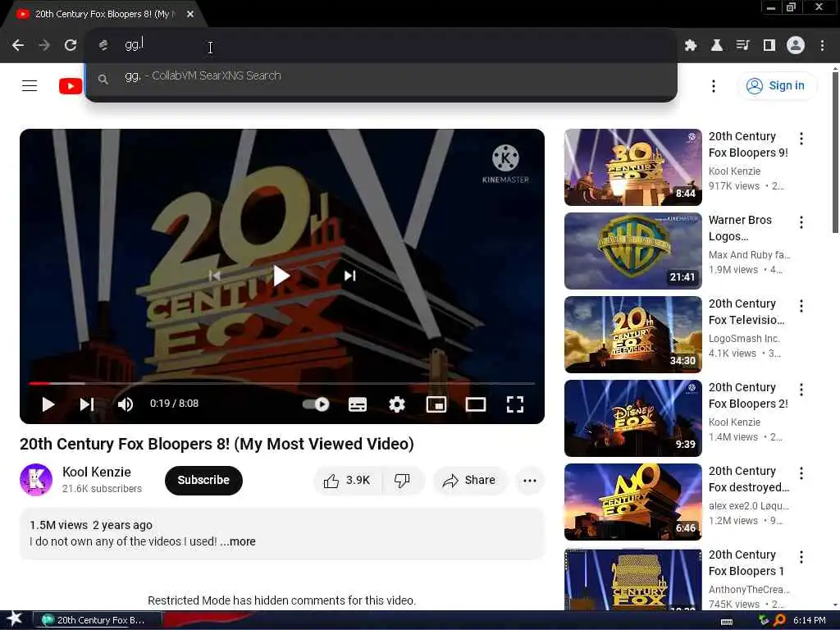Click the orange magnifier tray icon
The image size is (840, 630).
(x=779, y=620)
